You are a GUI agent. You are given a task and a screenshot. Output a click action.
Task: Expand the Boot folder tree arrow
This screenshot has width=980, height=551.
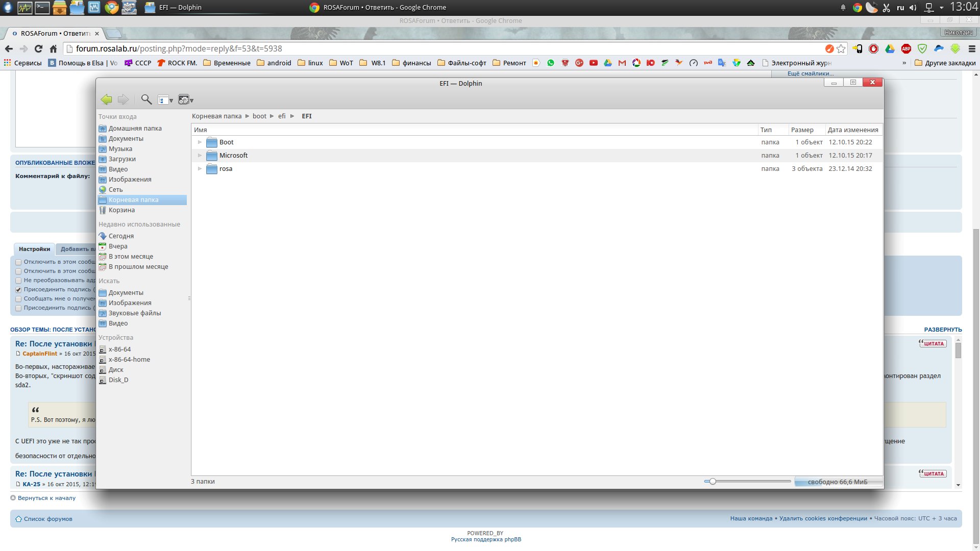tap(200, 142)
